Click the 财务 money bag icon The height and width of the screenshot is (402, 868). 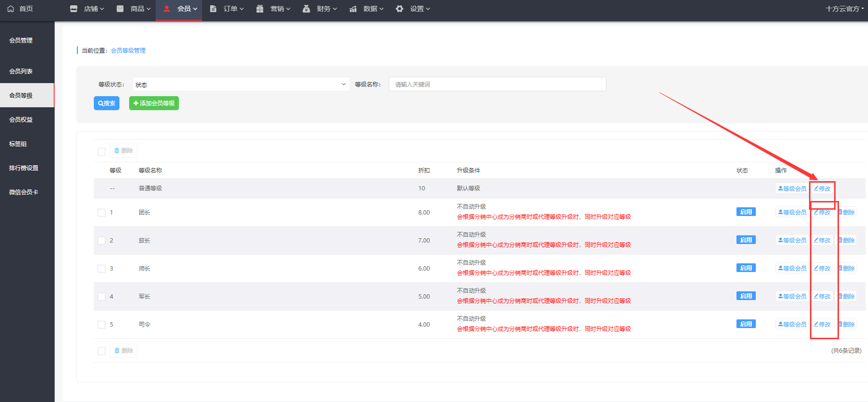306,9
